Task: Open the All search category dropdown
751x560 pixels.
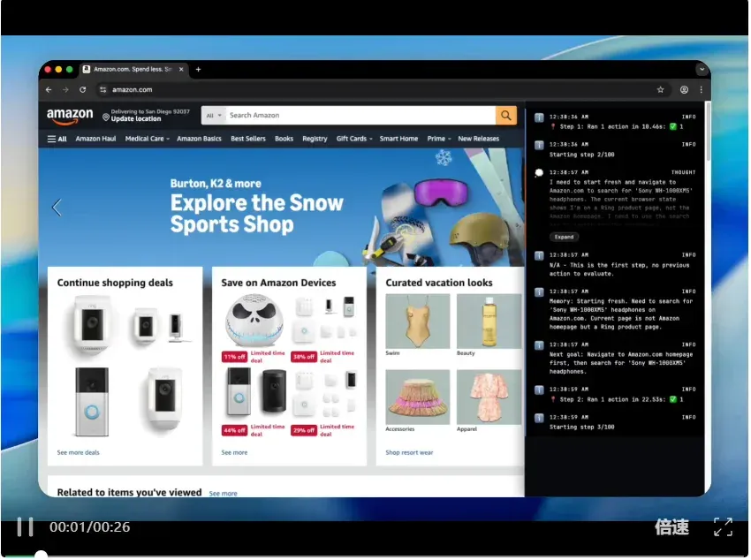Action: point(214,116)
